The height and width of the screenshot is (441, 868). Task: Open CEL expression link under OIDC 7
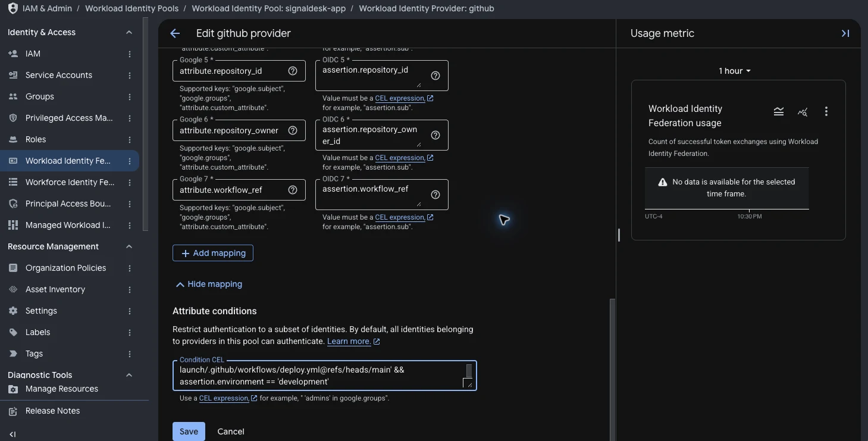[x=404, y=217]
